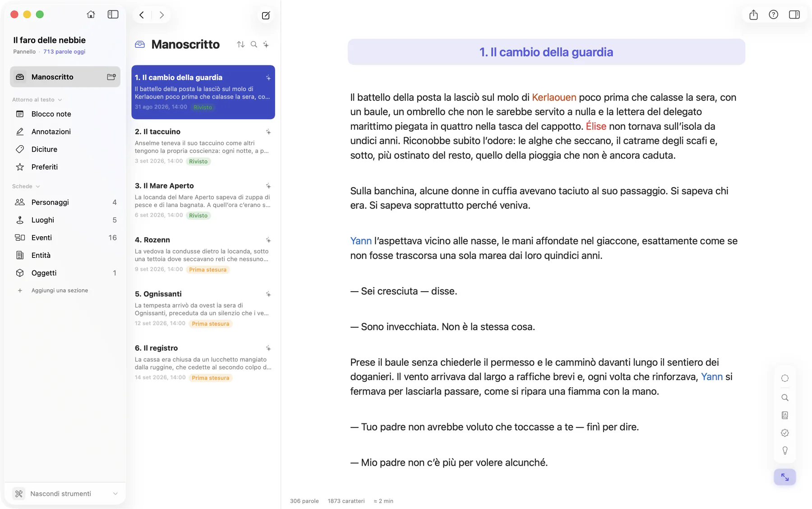Go to the home screen icon
The height and width of the screenshot is (509, 812).
click(91, 14)
